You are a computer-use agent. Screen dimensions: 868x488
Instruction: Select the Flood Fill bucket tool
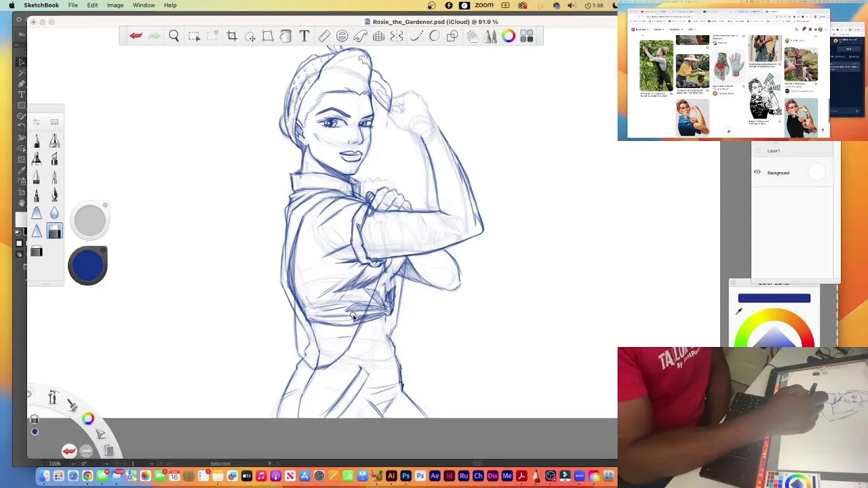point(285,36)
